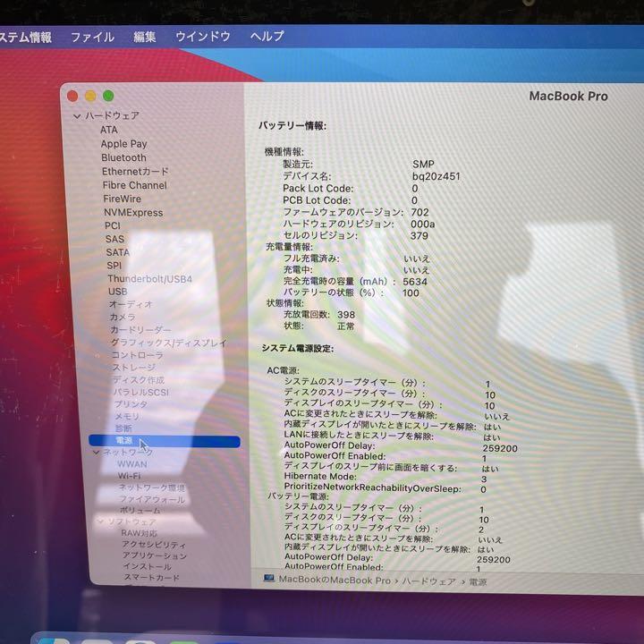
Task: Click ハードウェア in the path bar
Action: click(428, 581)
